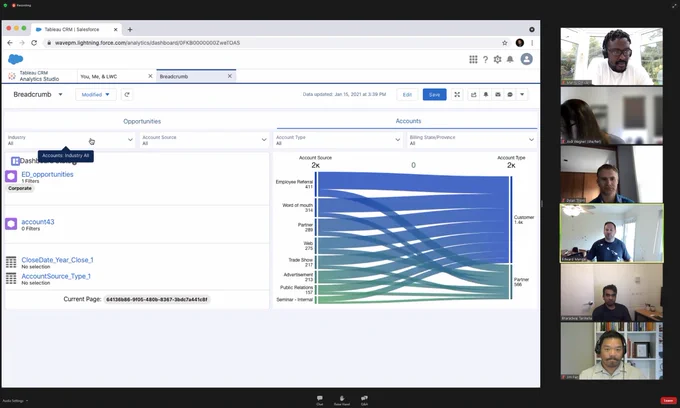This screenshot has height=408, width=680.
Task: Leave the Zoom meeting
Action: tap(668, 400)
